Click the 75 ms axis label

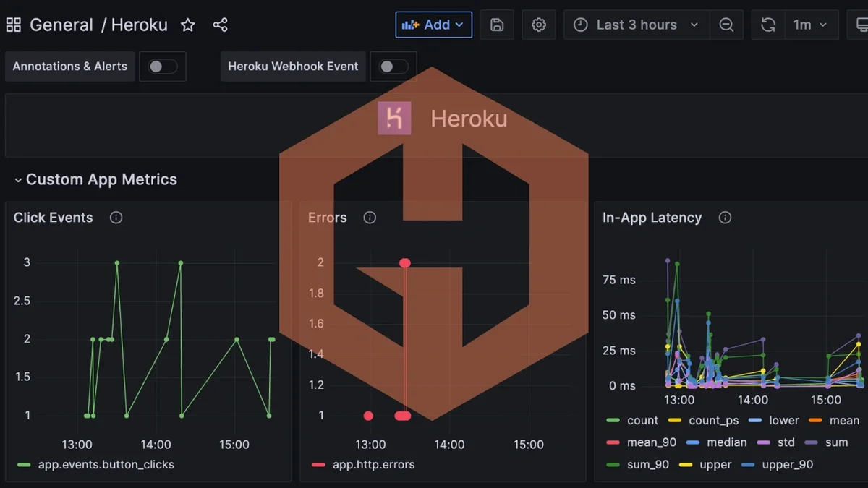pyautogui.click(x=618, y=280)
